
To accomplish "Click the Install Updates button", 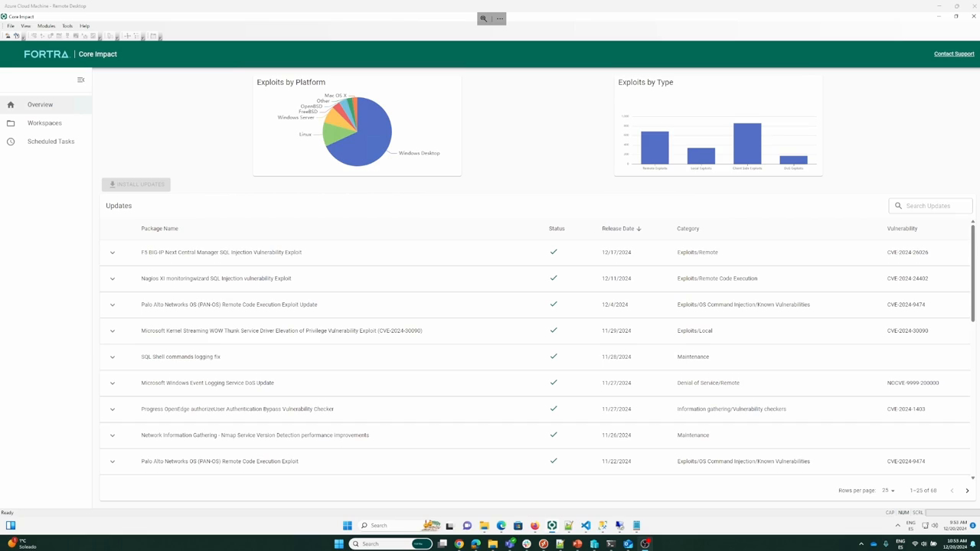I will pos(136,184).
